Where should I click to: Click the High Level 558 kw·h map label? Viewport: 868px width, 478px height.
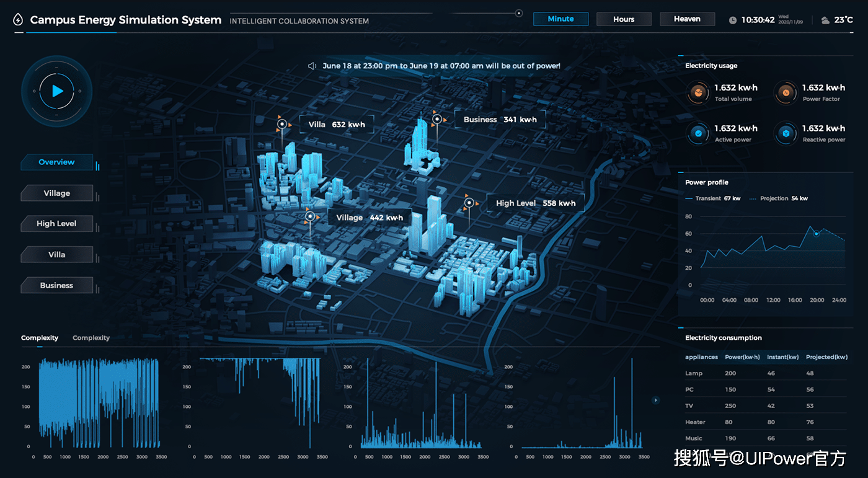click(536, 203)
